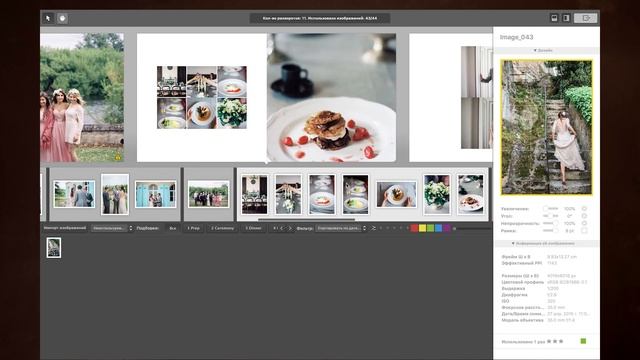Reset the zoom value button
The height and width of the screenshot is (360, 640).
584,209
